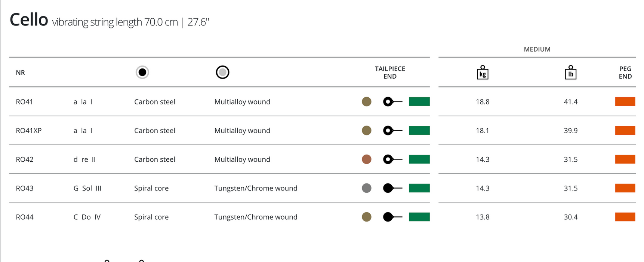
Task: Click the RO43 gray color dot
Action: [367, 188]
